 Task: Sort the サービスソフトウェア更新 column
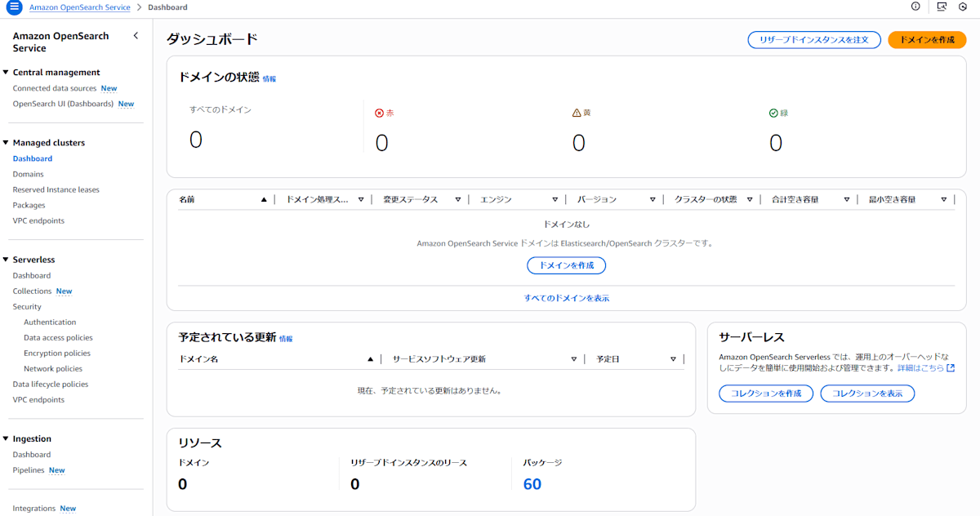pos(573,358)
